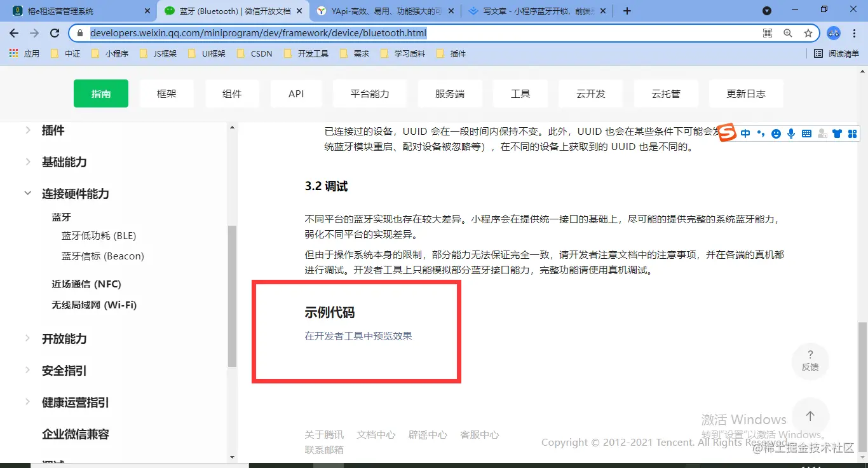Select the 工具 navigation tab
The image size is (868, 468).
(520, 93)
